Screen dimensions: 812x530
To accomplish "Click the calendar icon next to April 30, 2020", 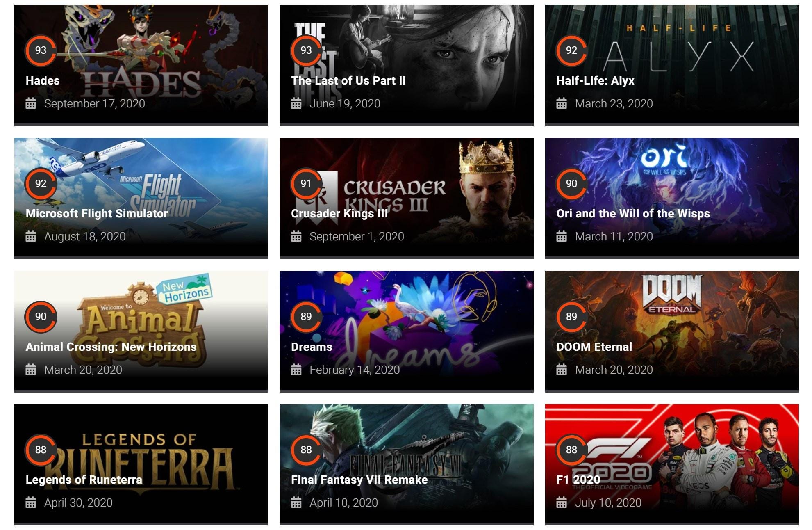I will point(31,503).
